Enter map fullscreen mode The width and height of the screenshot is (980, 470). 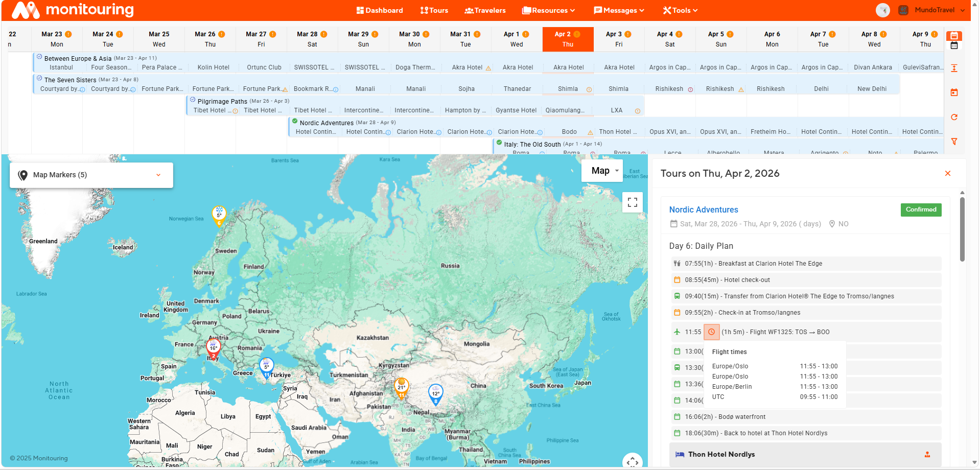[x=632, y=202]
